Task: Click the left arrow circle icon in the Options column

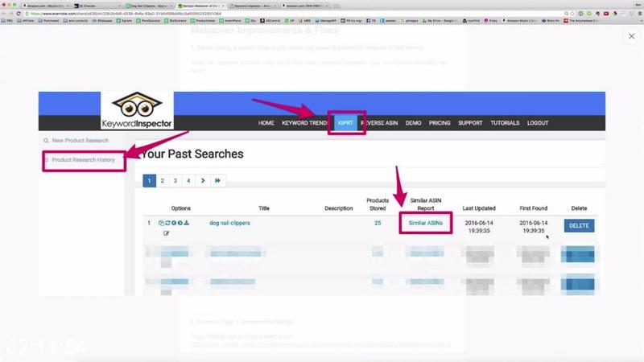Action: 174,223
